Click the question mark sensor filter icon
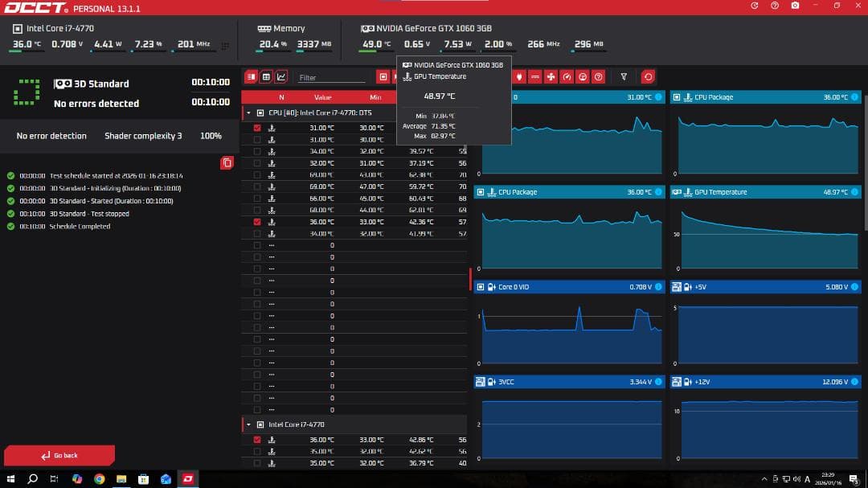Viewport: 868px width, 488px height. tap(598, 77)
